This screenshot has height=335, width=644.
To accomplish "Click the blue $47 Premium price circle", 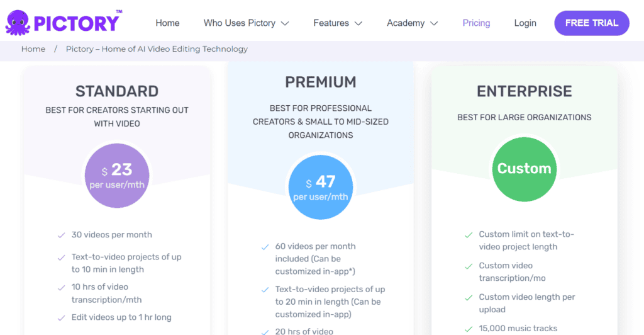I will (321, 187).
